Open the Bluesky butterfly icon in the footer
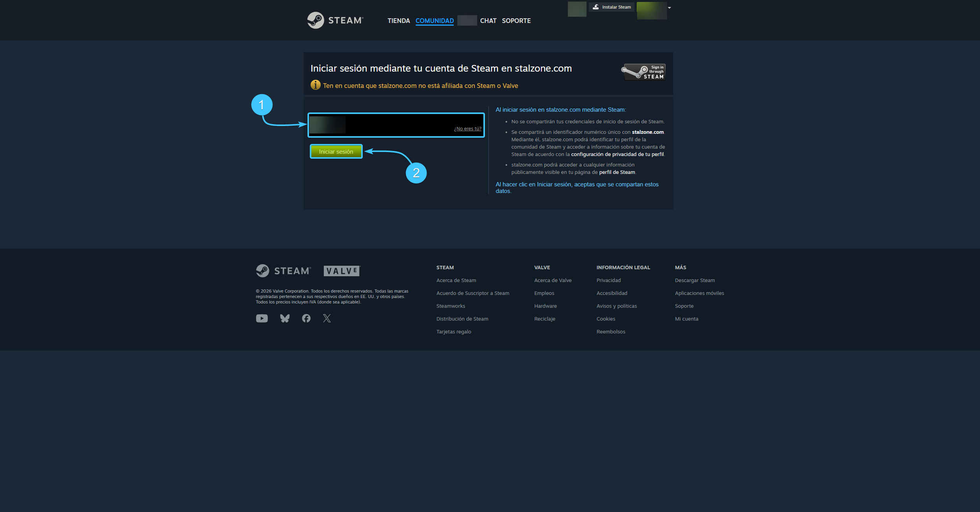This screenshot has width=980, height=512. (285, 319)
